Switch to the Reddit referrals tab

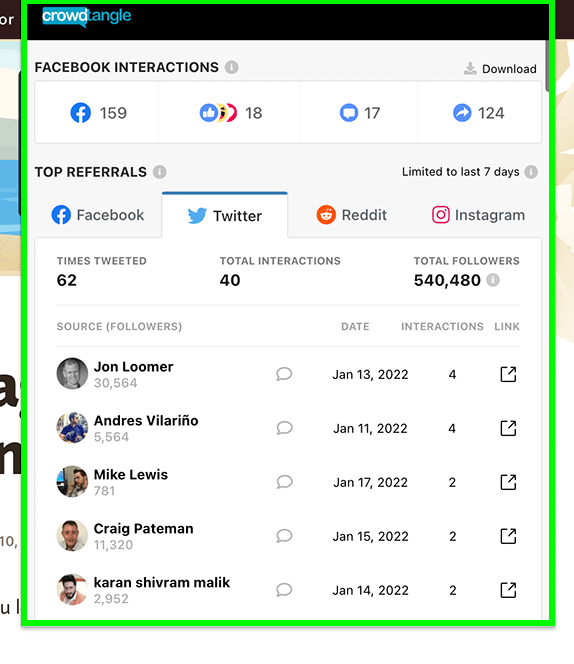(x=351, y=215)
